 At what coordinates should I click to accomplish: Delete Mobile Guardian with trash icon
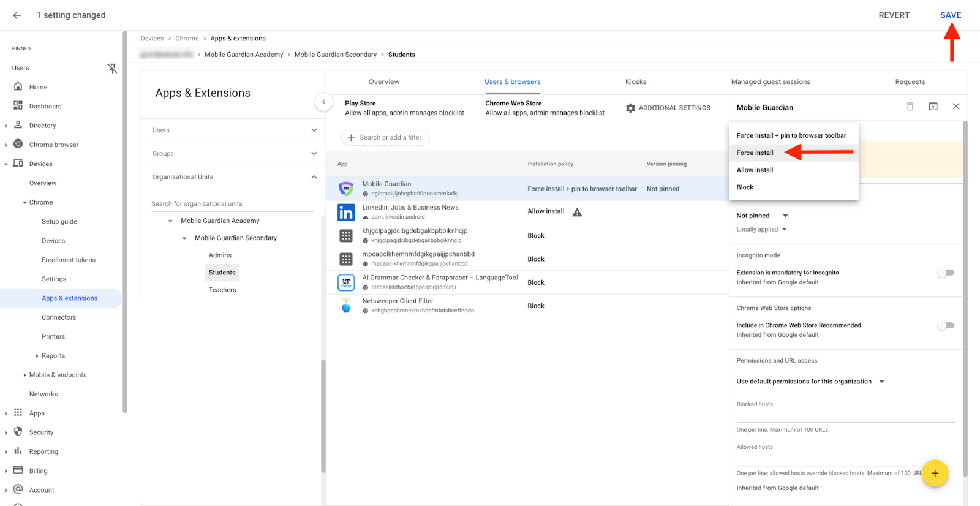coord(910,107)
